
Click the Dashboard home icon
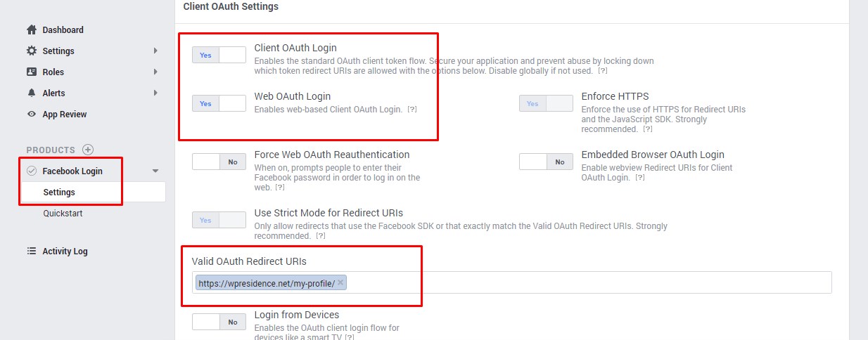coord(31,30)
